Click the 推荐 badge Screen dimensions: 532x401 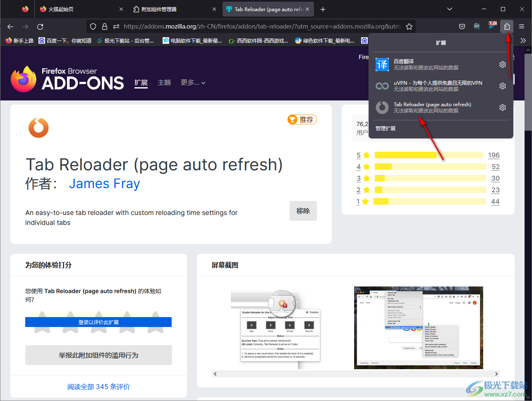[302, 120]
